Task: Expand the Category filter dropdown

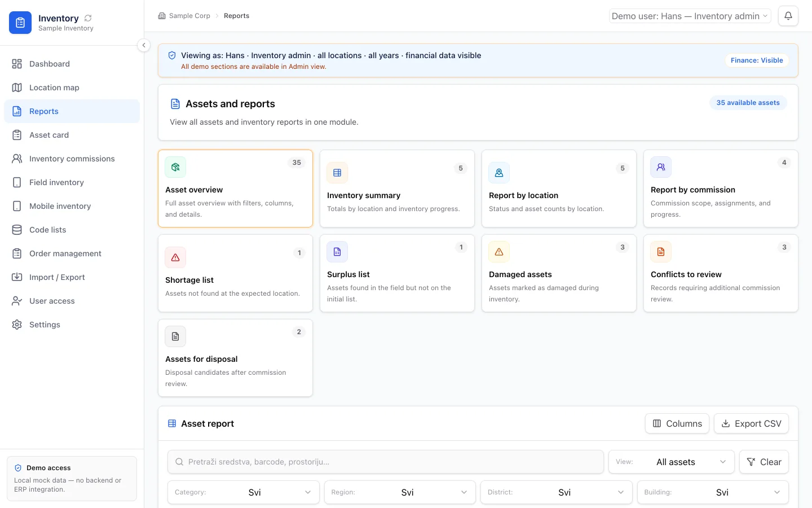Action: pyautogui.click(x=244, y=492)
